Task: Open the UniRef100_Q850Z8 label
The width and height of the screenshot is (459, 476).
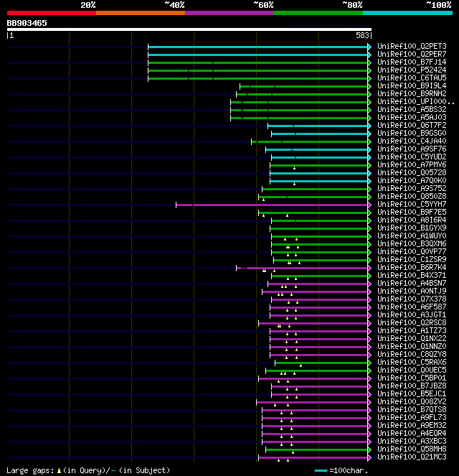Action: [412, 196]
